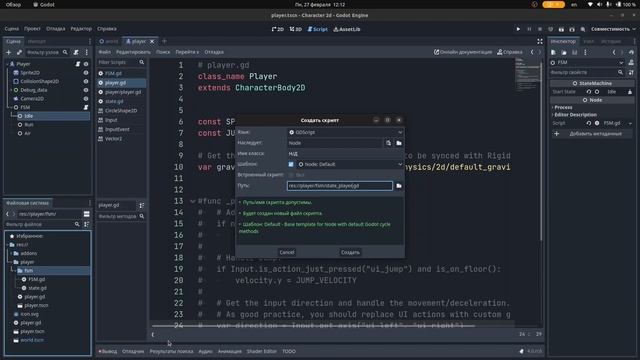
Task: Toggle the built-in script checkbox
Action: [x=291, y=175]
